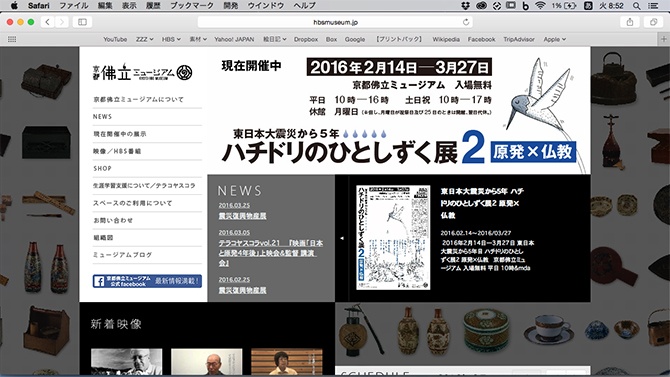Open the ブックマーク menu in menu bar
Viewport: 670px width, 377px height.
pos(192,6)
